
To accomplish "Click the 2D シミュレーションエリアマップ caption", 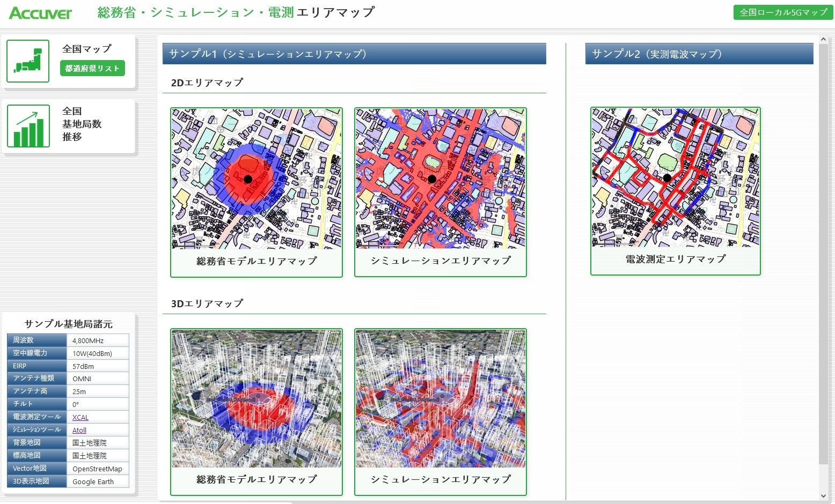I will [x=441, y=261].
